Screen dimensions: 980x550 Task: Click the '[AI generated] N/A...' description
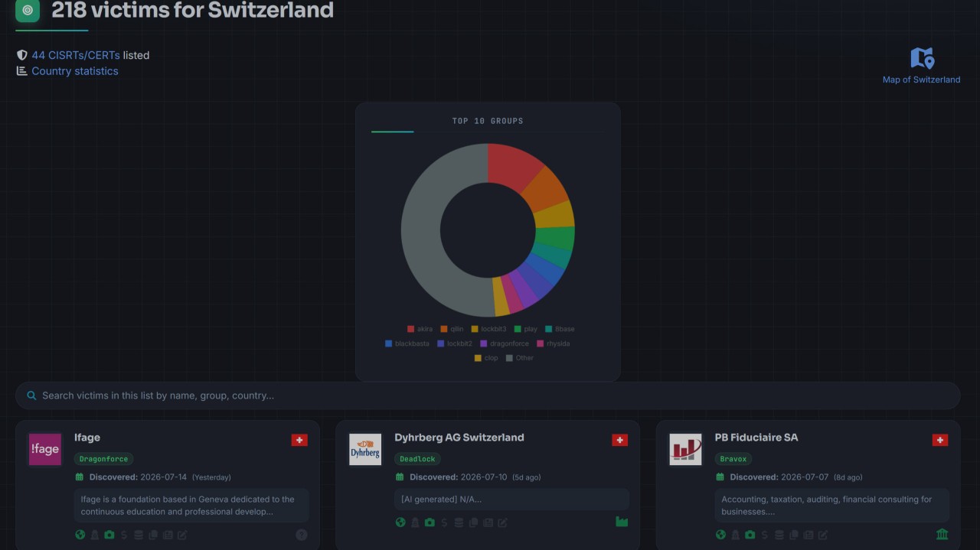coord(511,500)
